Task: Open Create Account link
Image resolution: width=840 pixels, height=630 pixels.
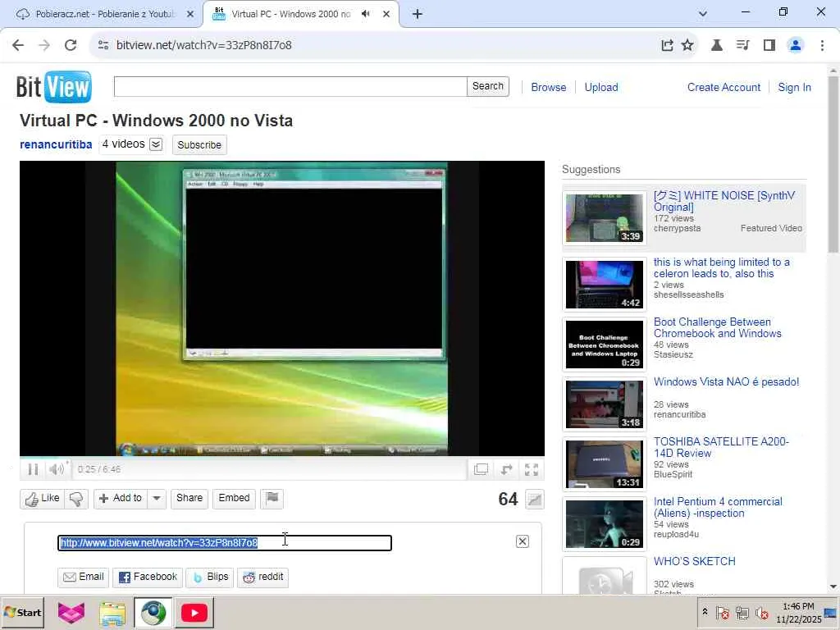Action: [724, 87]
